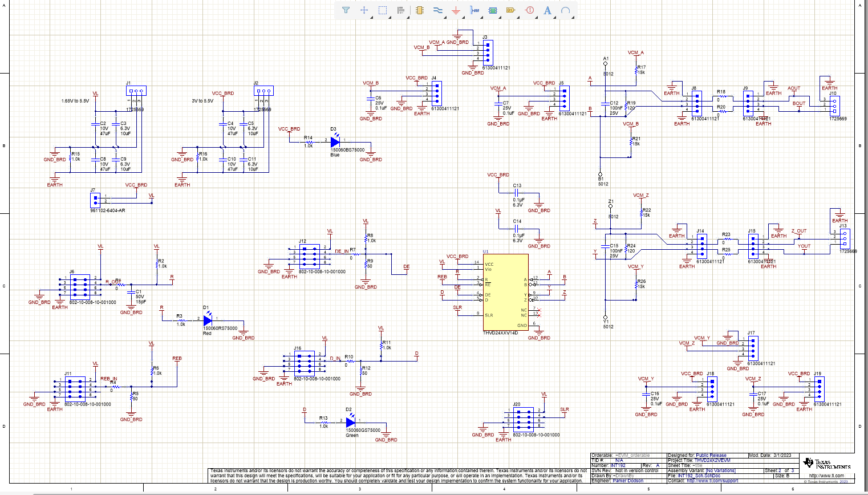Image resolution: width=868 pixels, height=495 pixels.
Task: Expand the selection tool dropdown arrow
Action: 390,17
